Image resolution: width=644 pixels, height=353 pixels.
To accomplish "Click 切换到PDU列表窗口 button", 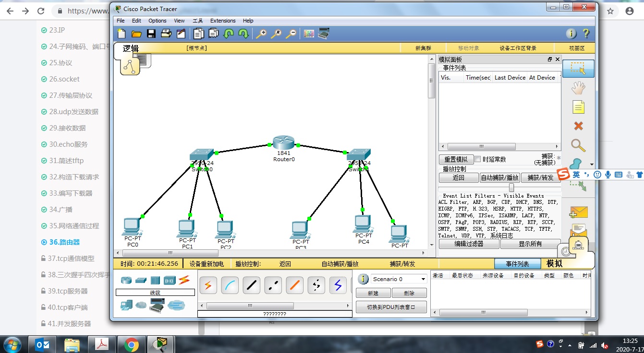I will pos(391,307).
